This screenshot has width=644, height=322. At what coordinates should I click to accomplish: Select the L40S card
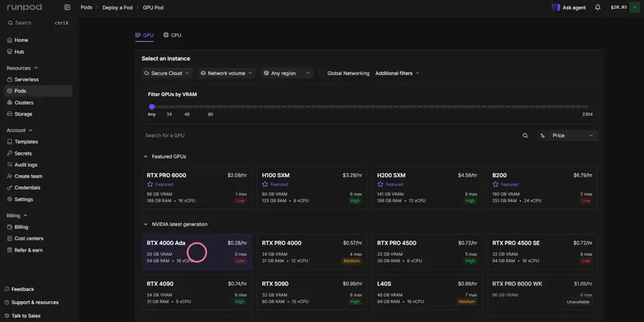(x=427, y=292)
